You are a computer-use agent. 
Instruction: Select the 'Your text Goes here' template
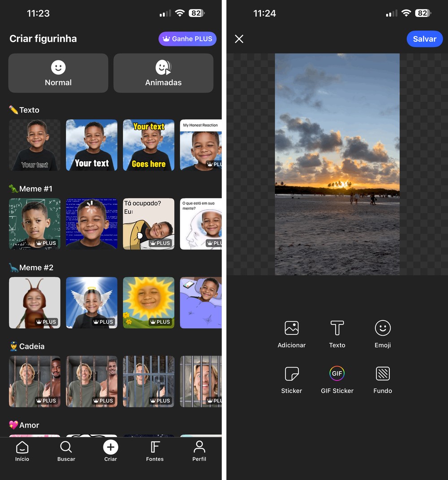coord(148,145)
